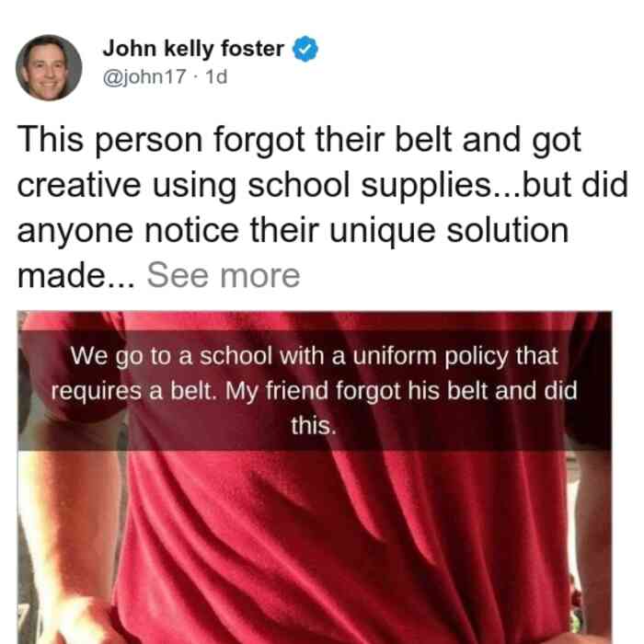Image resolution: width=644 pixels, height=644 pixels.
Task: Click caption line 'requires a belt. My friend'
Action: pyautogui.click(x=315, y=391)
